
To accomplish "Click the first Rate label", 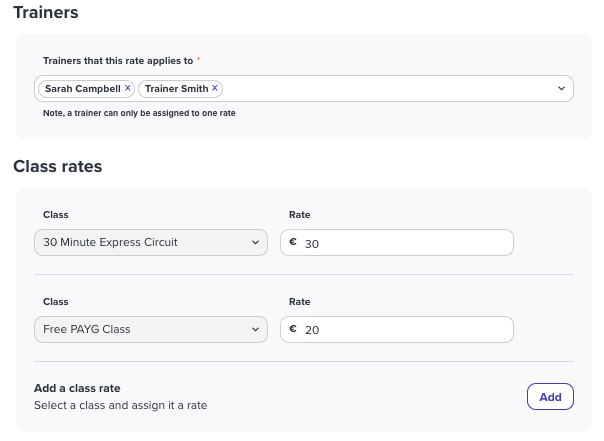I will (x=299, y=215).
